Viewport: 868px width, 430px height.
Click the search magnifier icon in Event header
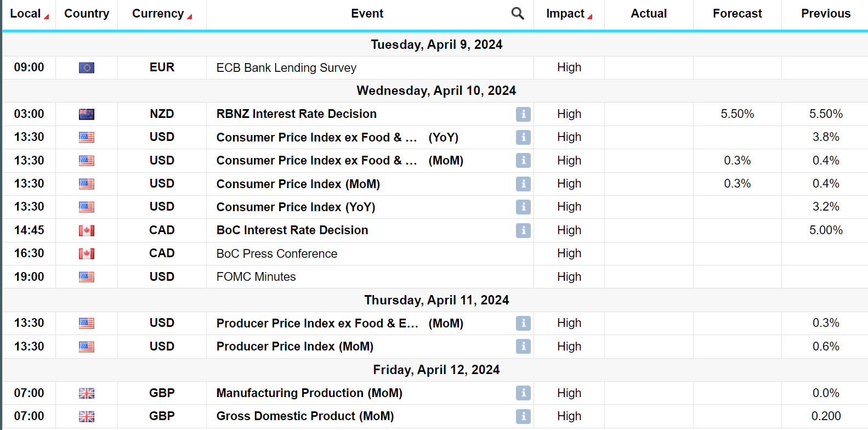[x=518, y=14]
